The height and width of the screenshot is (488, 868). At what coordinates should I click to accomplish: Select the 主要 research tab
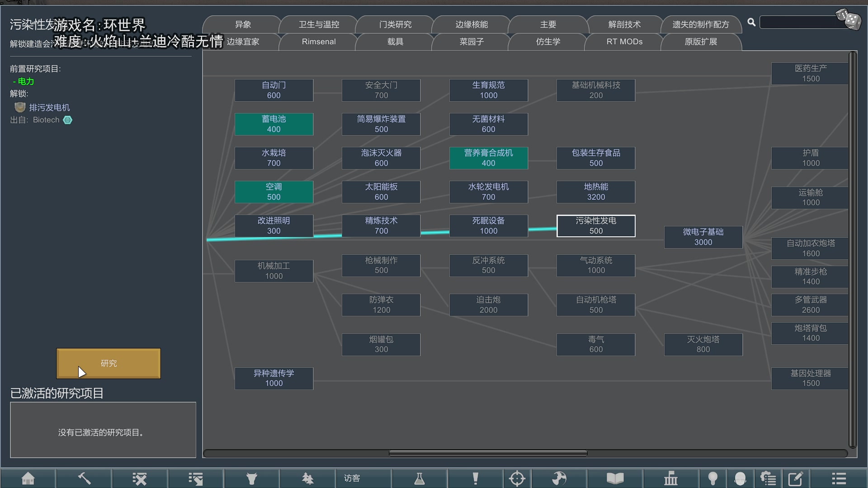click(x=548, y=24)
